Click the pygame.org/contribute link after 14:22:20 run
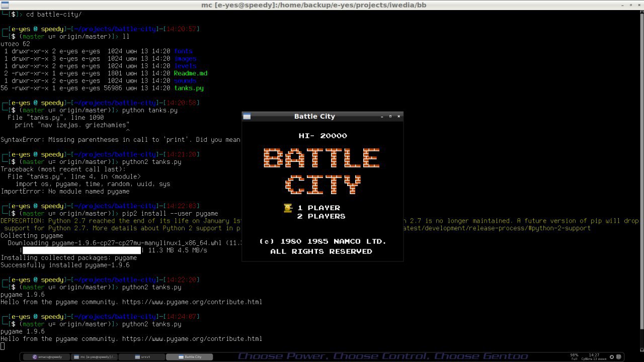644x362 pixels. click(192, 302)
